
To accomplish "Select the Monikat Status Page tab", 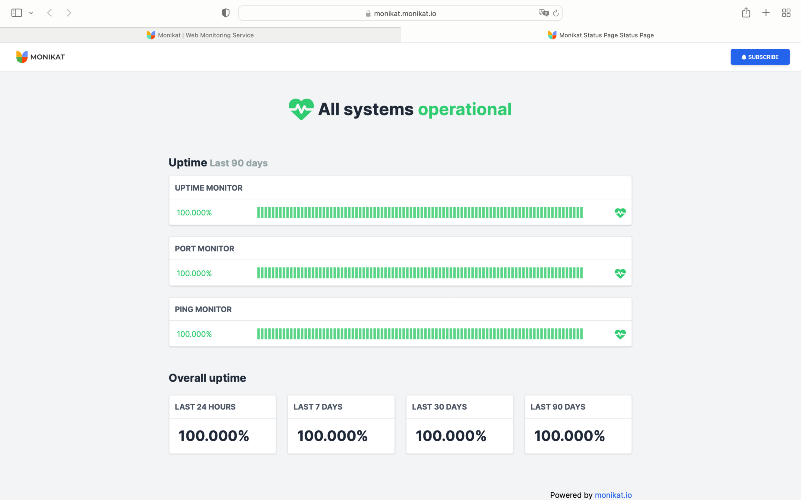I will tap(601, 35).
